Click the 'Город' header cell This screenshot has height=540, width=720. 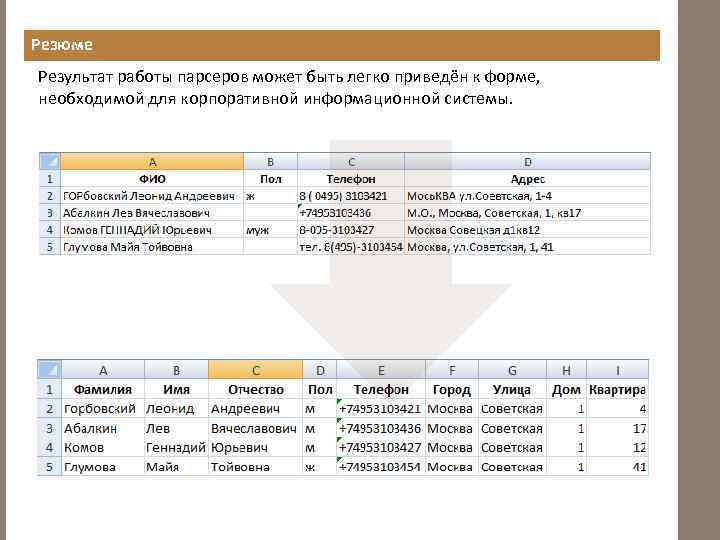tap(452, 389)
